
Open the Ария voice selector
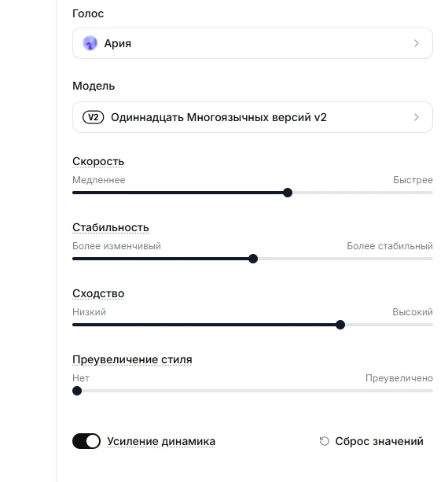point(252,43)
